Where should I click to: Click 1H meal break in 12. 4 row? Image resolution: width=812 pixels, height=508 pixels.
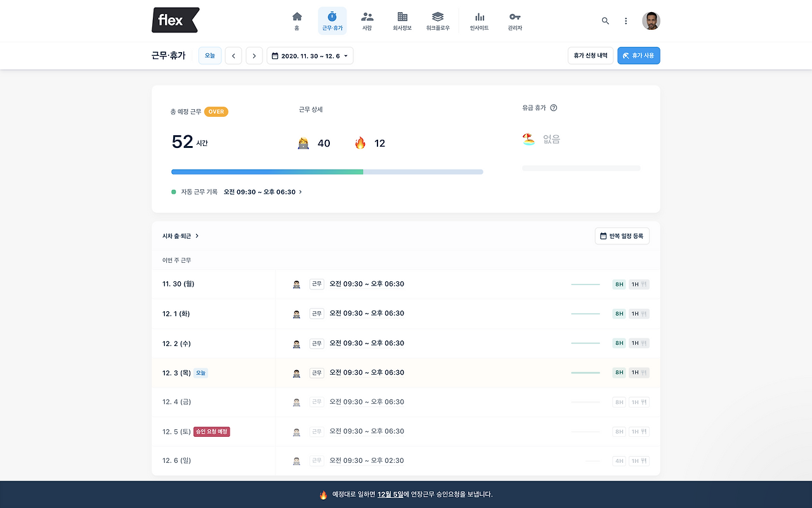click(x=639, y=402)
